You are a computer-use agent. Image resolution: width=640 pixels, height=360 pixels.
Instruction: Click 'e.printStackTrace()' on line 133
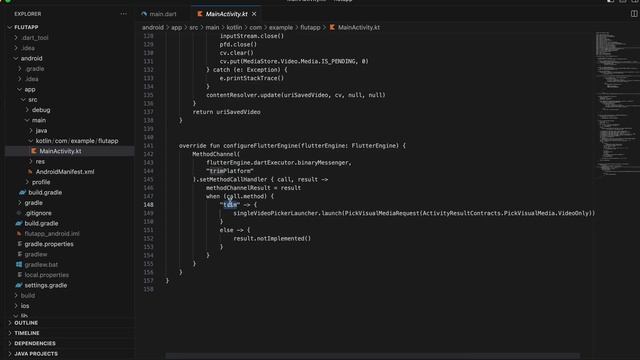coord(251,78)
